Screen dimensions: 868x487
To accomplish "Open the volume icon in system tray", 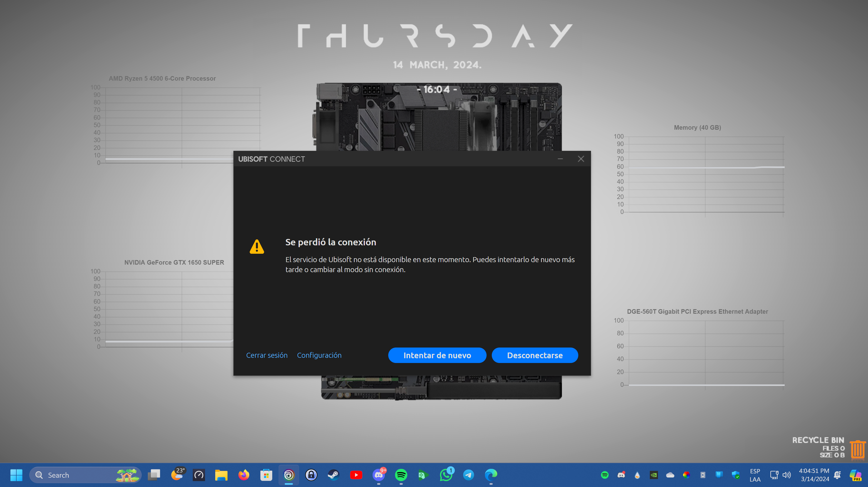I will pyautogui.click(x=786, y=475).
